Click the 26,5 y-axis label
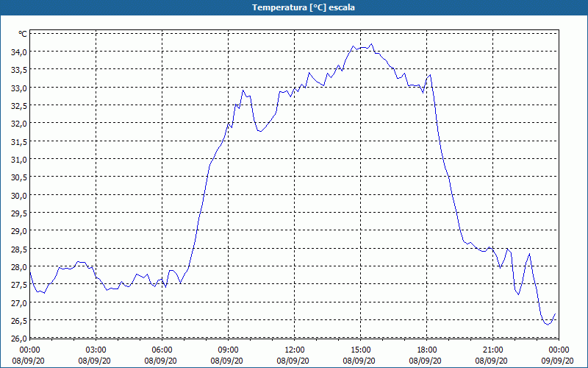This screenshot has height=368, width=588. (19, 321)
